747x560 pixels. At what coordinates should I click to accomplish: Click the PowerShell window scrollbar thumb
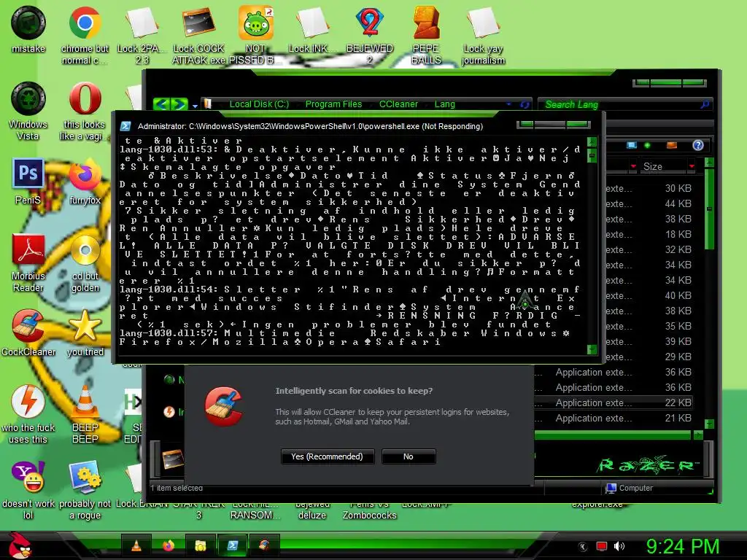592,155
